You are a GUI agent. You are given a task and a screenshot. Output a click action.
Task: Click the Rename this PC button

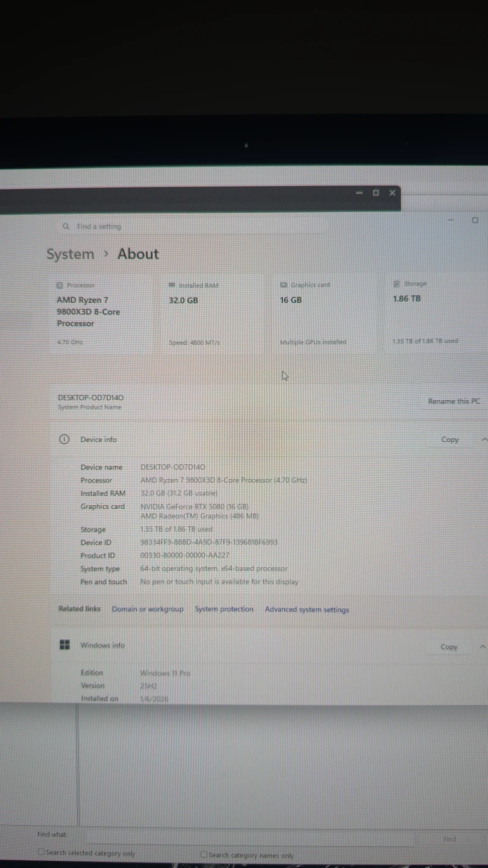(x=454, y=401)
